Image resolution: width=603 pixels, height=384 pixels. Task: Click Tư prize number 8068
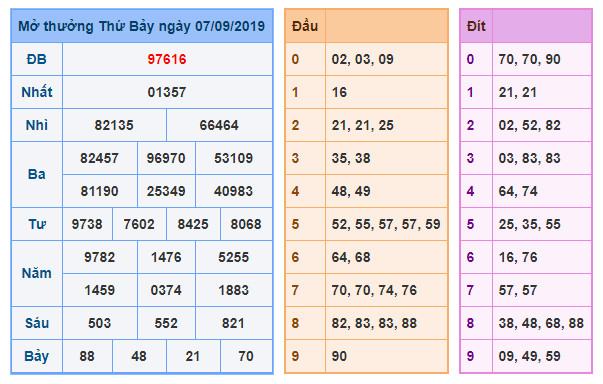pyautogui.click(x=246, y=224)
